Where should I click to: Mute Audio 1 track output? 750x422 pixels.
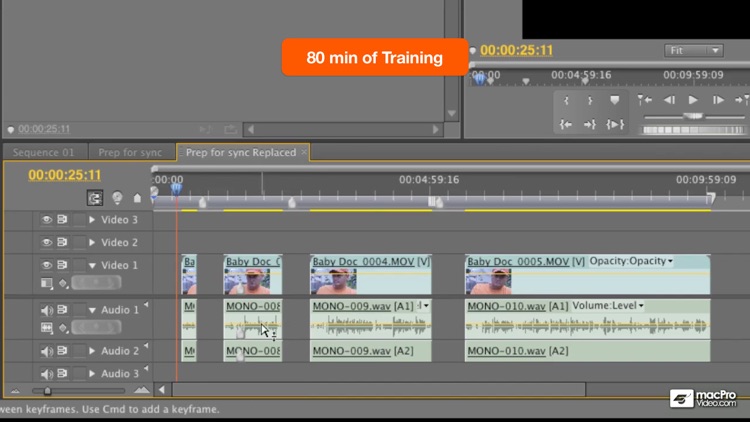46,310
